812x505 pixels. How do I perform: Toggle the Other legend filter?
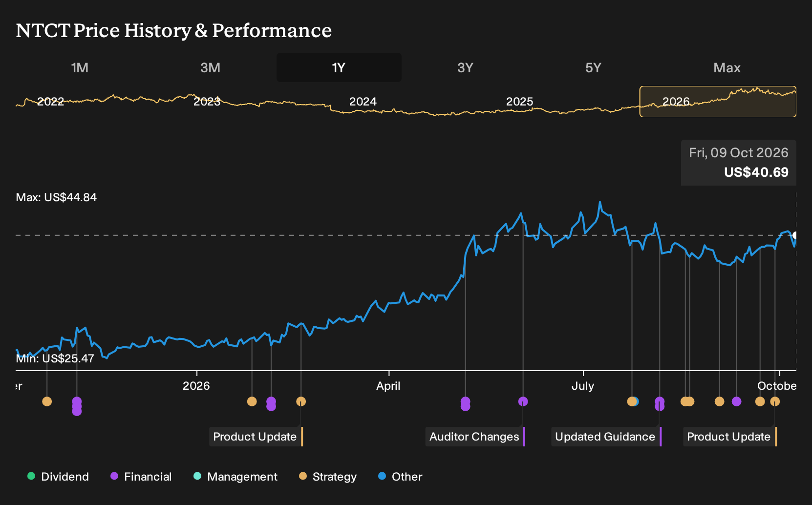(x=400, y=477)
